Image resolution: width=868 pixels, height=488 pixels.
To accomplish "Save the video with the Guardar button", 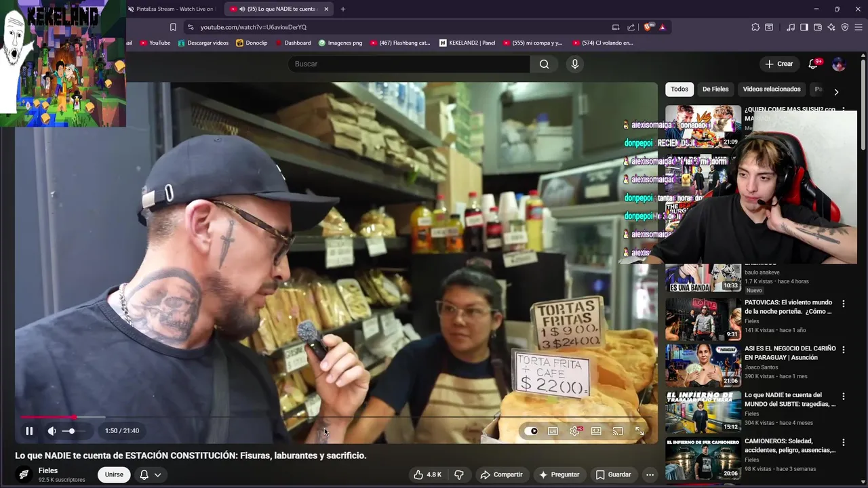I will coord(613,474).
